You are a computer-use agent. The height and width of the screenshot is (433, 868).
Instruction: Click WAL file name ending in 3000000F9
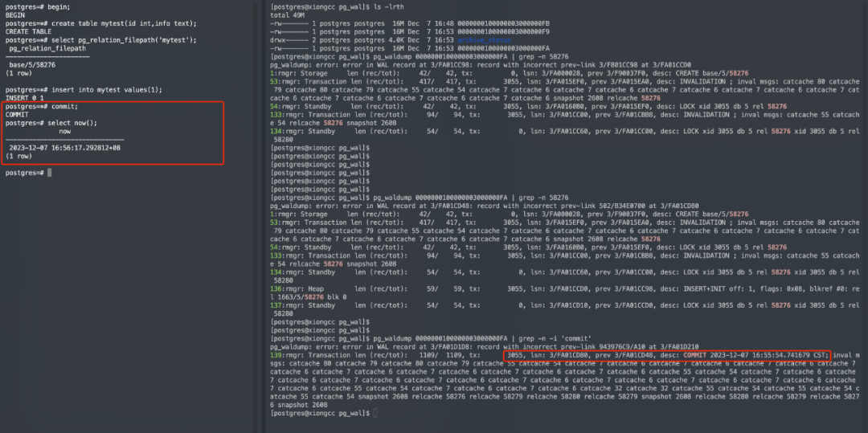coord(504,32)
